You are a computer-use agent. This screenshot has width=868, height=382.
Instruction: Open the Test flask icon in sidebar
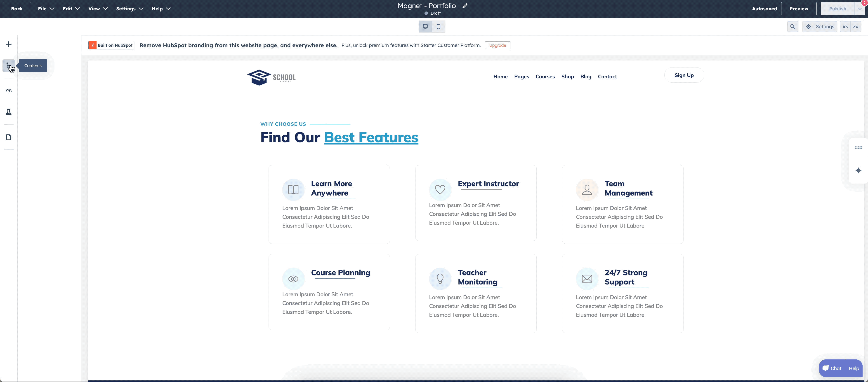(x=9, y=112)
